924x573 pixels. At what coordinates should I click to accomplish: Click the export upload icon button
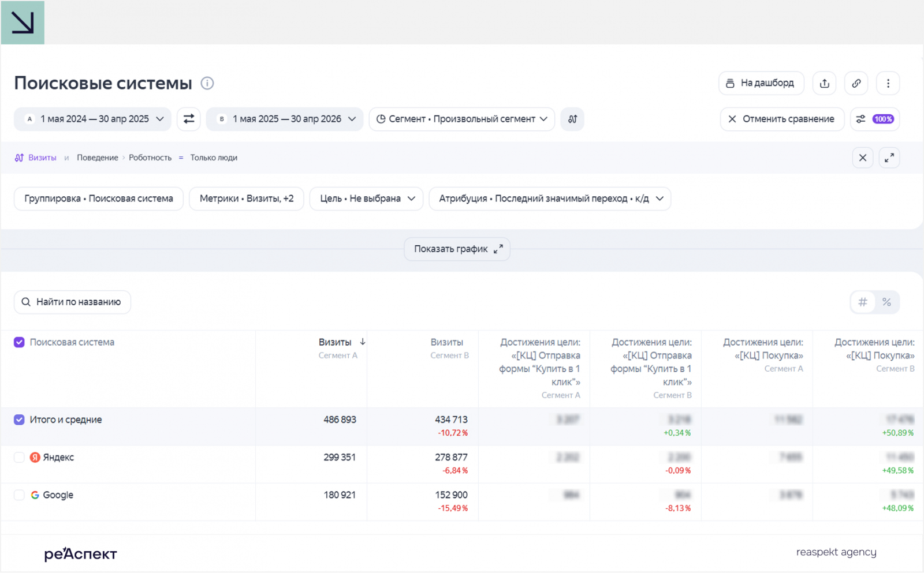click(x=825, y=83)
